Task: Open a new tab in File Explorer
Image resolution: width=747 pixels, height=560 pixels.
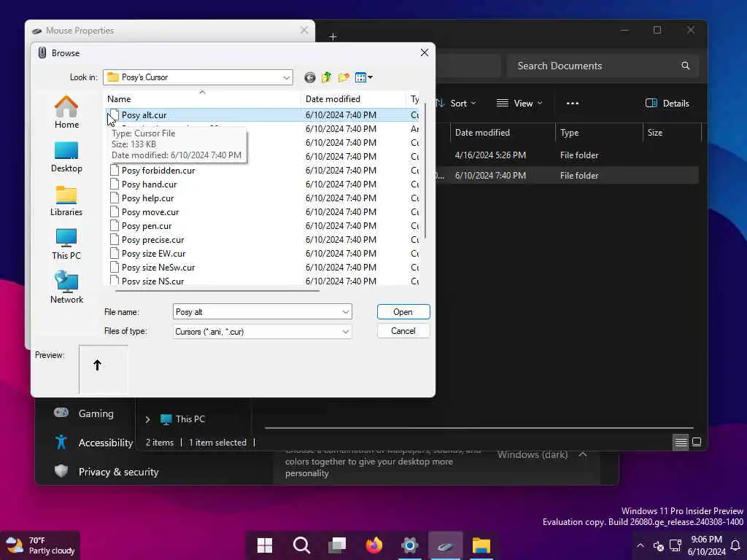Action: (x=333, y=36)
